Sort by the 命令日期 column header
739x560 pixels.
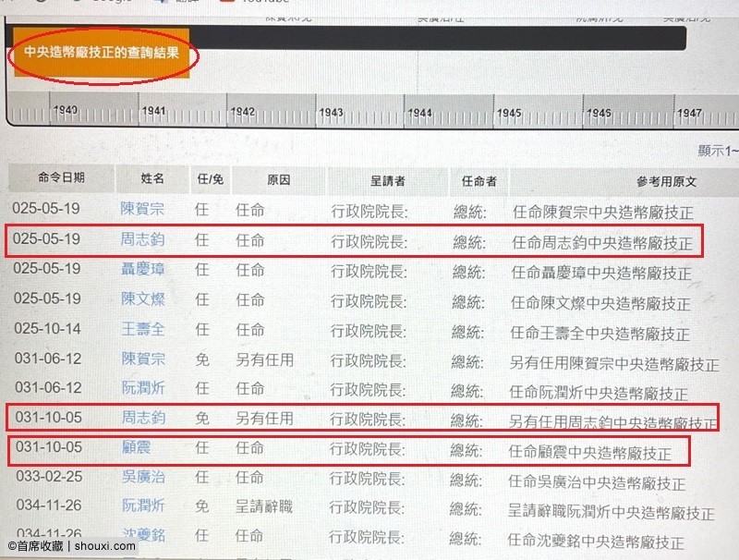[x=61, y=178]
